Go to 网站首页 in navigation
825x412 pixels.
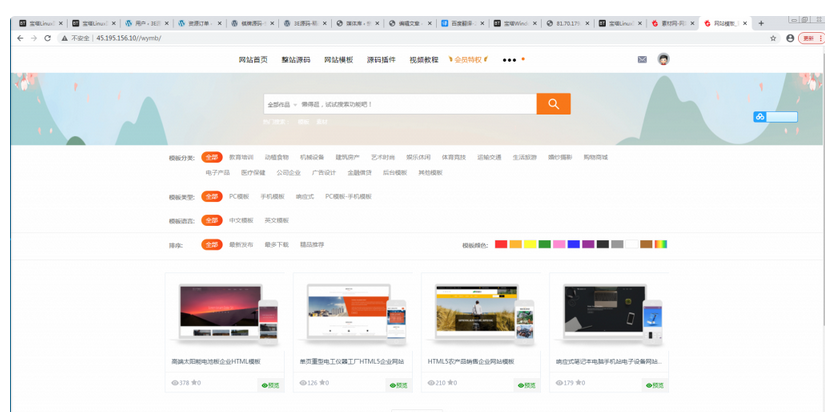tap(253, 60)
